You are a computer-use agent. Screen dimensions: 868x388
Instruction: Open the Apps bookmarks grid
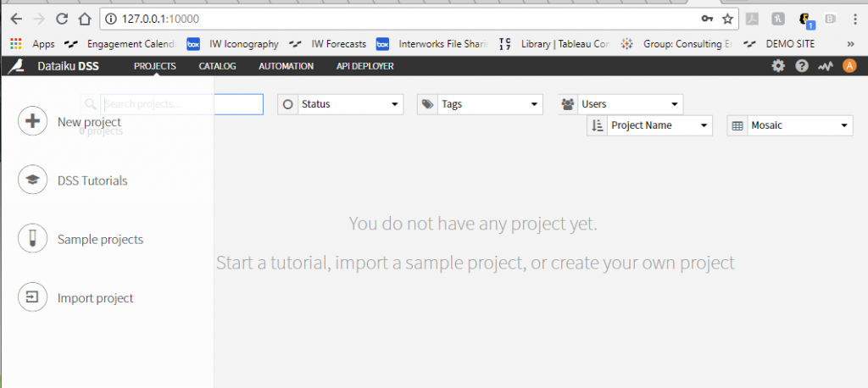[x=16, y=44]
